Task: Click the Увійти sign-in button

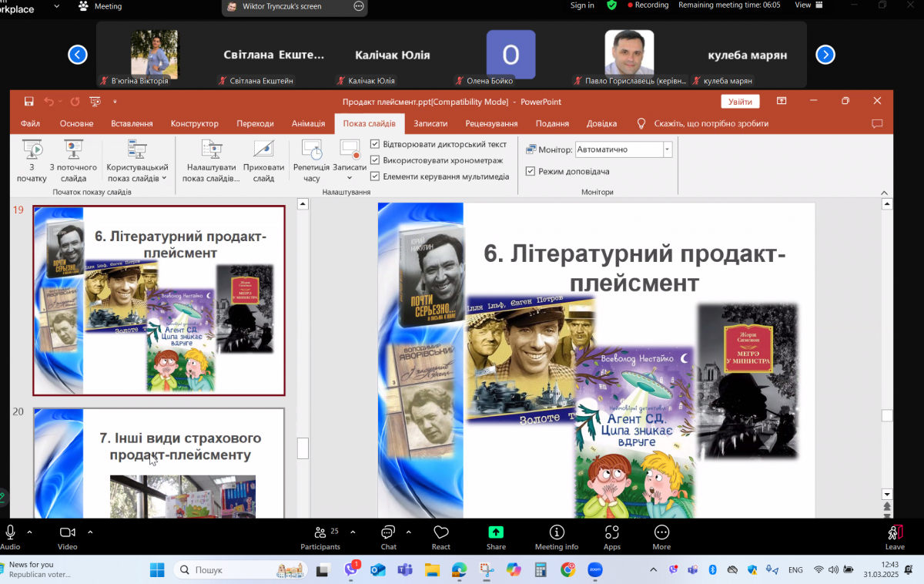Action: coord(740,102)
